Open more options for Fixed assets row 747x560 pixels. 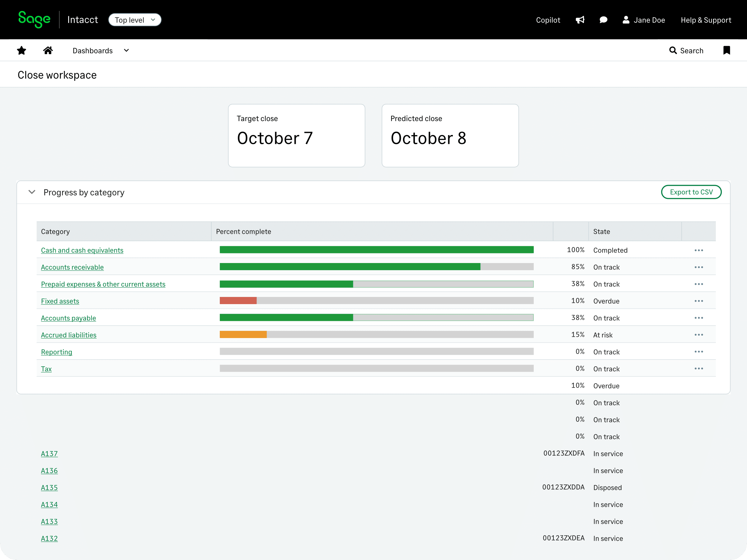point(699,301)
